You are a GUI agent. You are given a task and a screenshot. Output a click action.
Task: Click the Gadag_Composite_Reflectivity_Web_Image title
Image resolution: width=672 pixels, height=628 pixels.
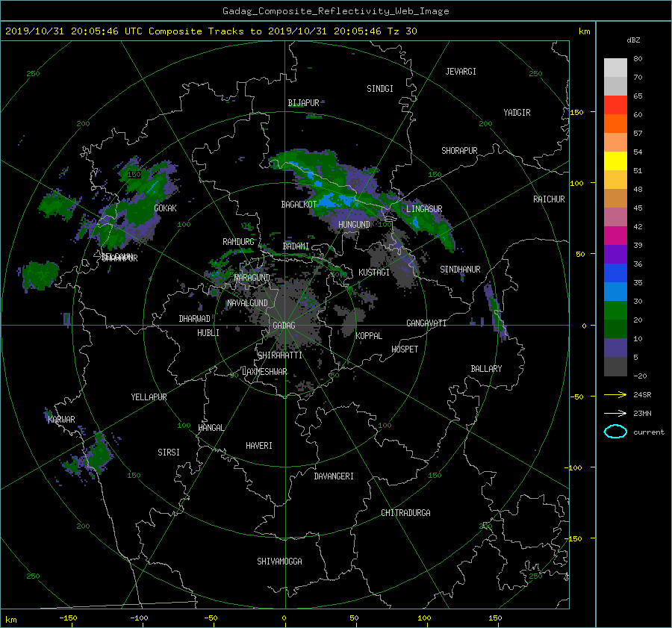335,11
